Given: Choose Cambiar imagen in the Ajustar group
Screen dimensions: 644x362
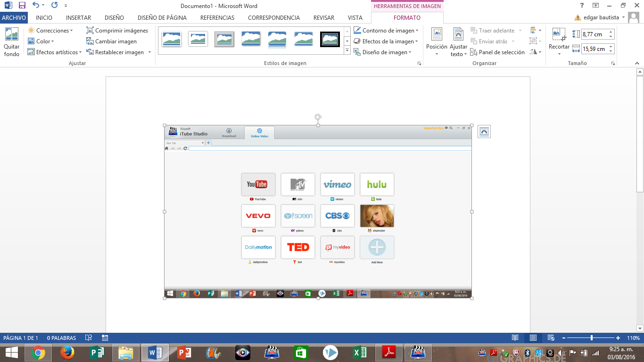Looking at the screenshot, I should pyautogui.click(x=112, y=41).
